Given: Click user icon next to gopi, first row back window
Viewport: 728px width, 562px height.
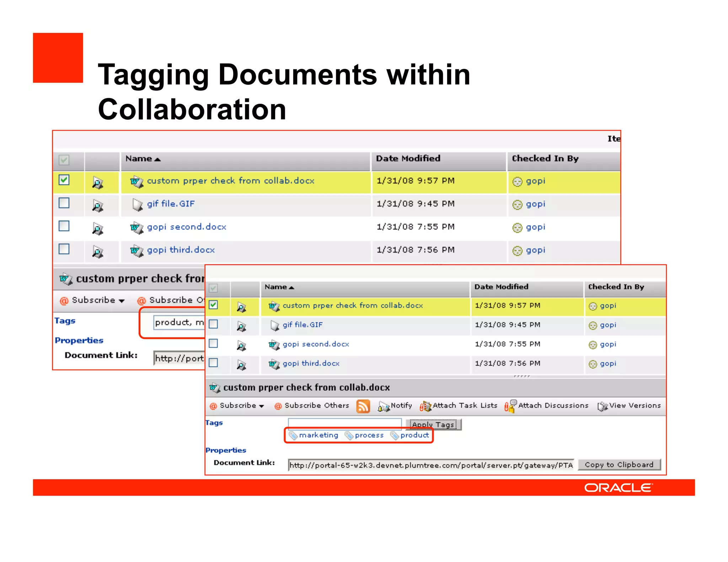Looking at the screenshot, I should [517, 182].
